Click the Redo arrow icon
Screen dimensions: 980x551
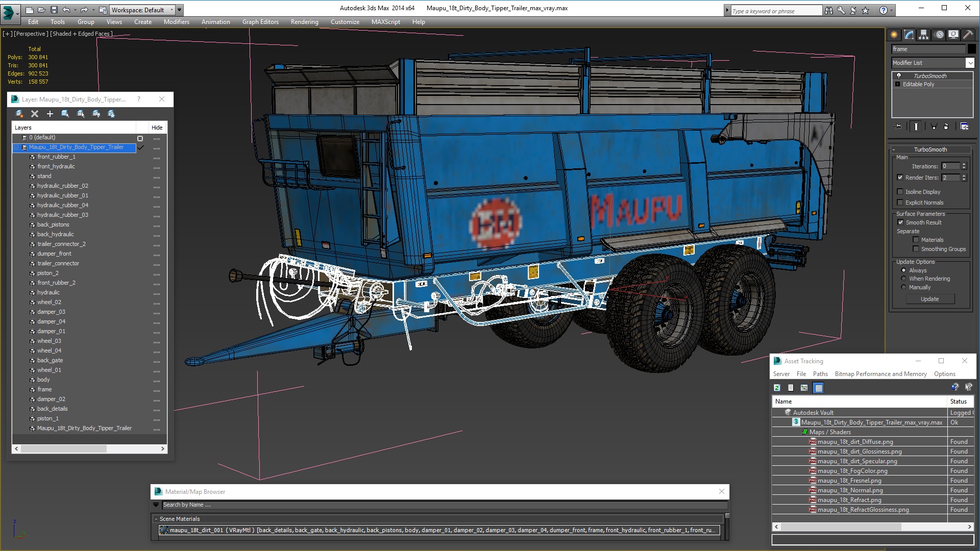click(84, 10)
